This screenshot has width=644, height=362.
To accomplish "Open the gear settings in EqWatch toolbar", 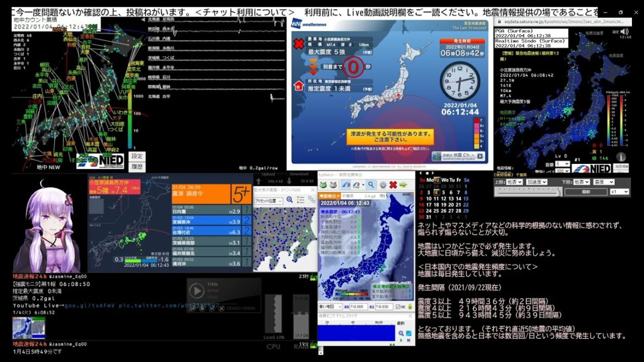I will coord(382,185).
